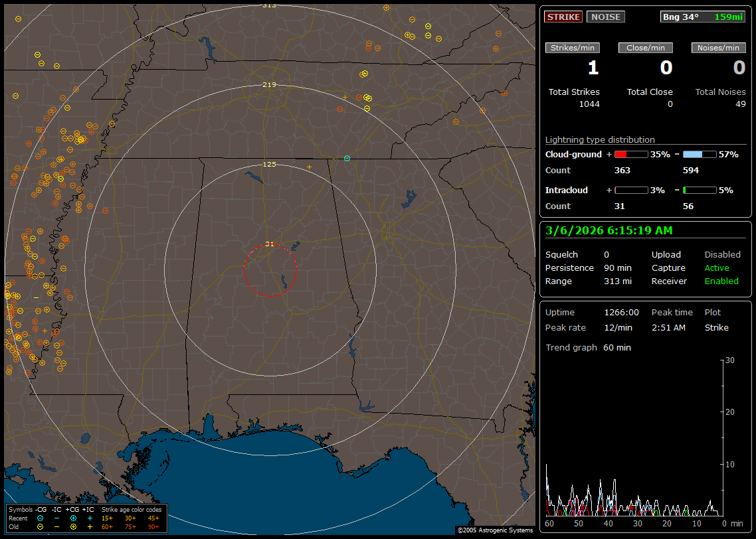
Task: Click the yellow Old +CG legend symbol
Action: pos(73,526)
